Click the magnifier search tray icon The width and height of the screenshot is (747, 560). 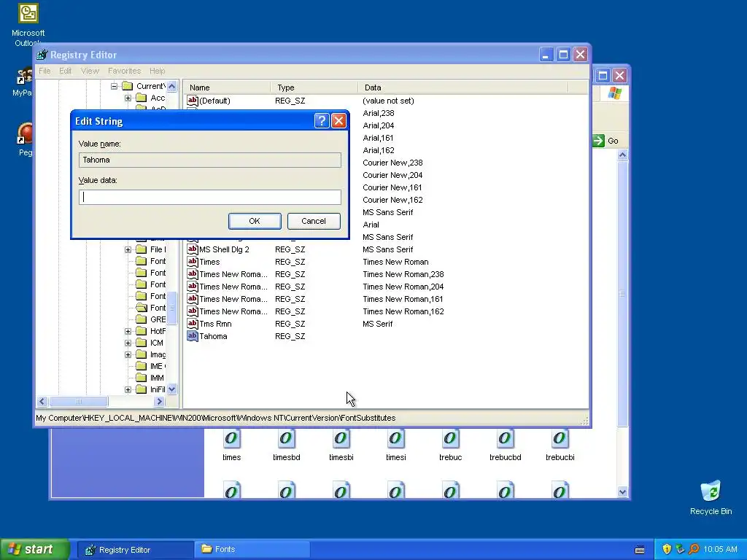pos(694,549)
